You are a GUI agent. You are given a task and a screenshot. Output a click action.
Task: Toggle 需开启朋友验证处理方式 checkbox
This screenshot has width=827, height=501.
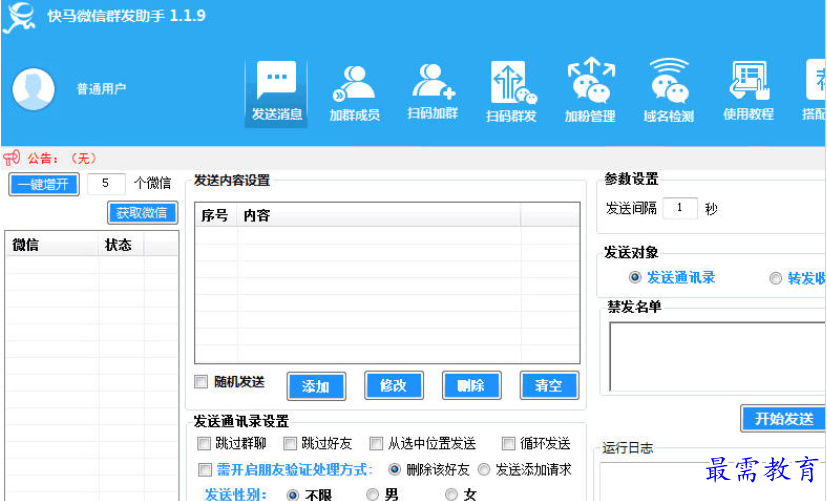[x=205, y=469]
